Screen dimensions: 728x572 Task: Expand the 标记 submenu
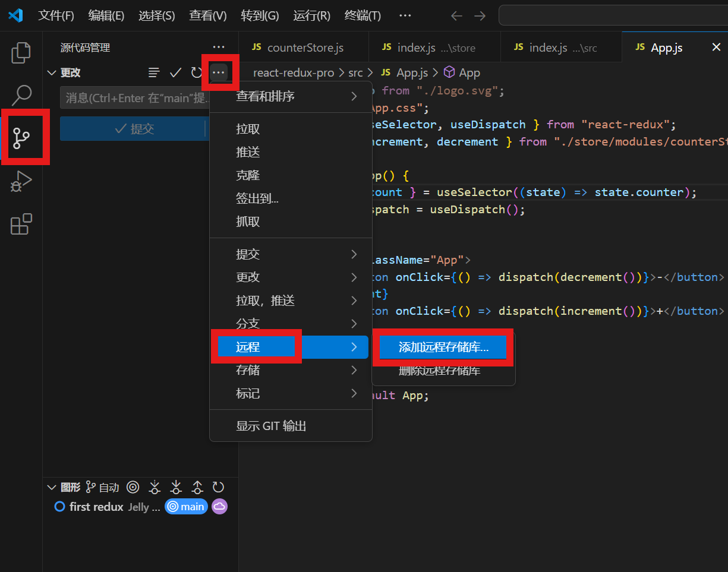click(291, 393)
